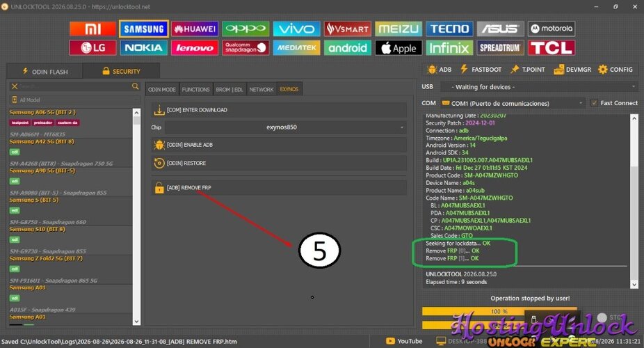Open the ASUS brand section

500,29
